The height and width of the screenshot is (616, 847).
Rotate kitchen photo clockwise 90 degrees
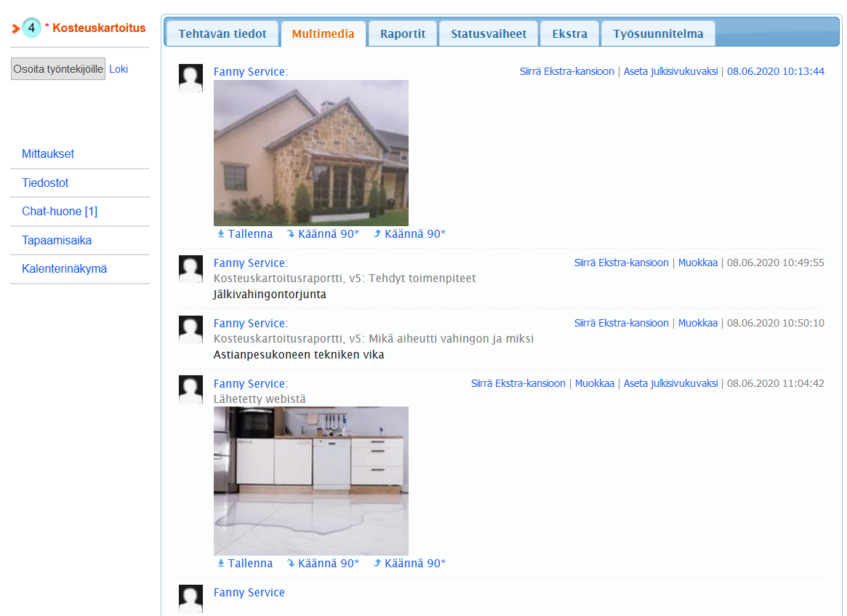coord(323,564)
